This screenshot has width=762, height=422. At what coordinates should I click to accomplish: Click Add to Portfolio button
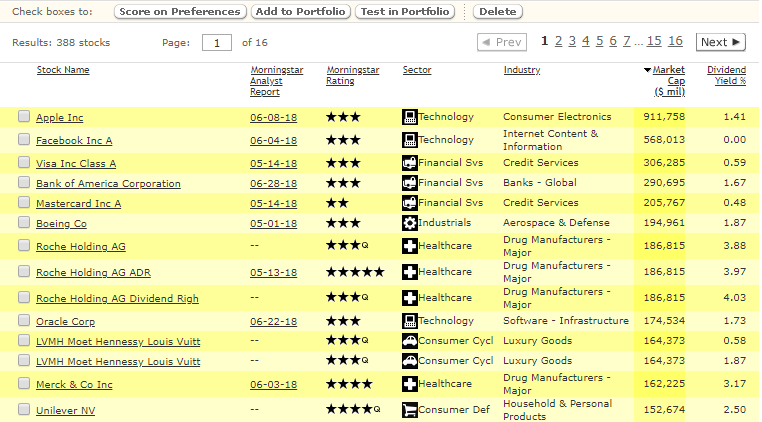click(300, 12)
